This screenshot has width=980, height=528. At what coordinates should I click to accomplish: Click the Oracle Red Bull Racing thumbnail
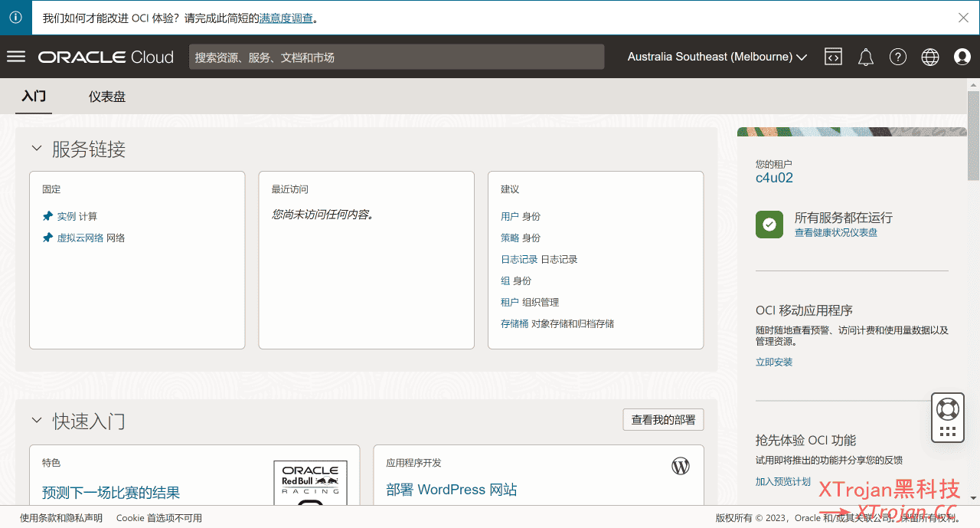(310, 482)
